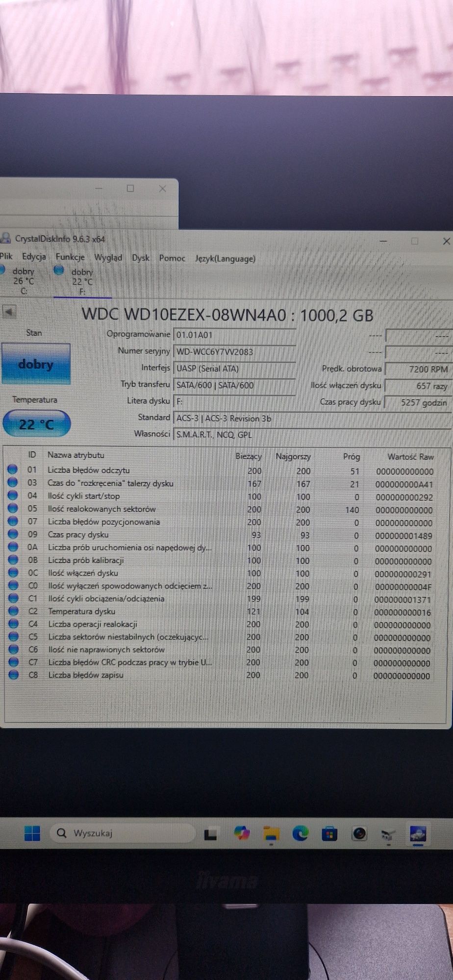The image size is (453, 980).
Task: Click the 'Nazwa atrybutu' column header
Action: coord(75,455)
